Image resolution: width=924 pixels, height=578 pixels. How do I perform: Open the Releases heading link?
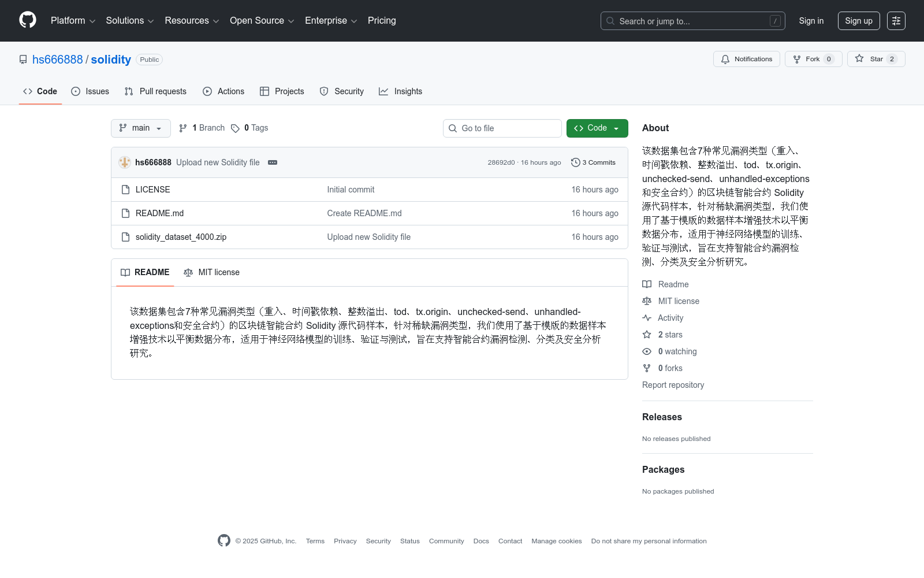pos(662,417)
